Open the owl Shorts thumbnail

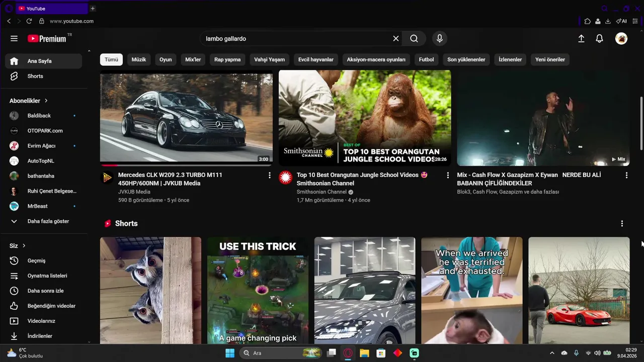pos(150,290)
